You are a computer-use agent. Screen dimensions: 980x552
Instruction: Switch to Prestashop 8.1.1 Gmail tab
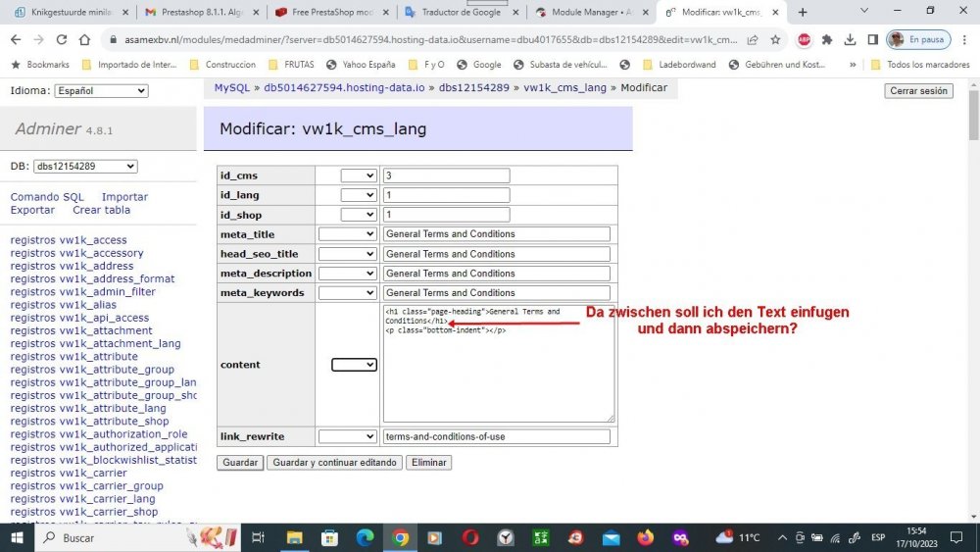point(202,12)
